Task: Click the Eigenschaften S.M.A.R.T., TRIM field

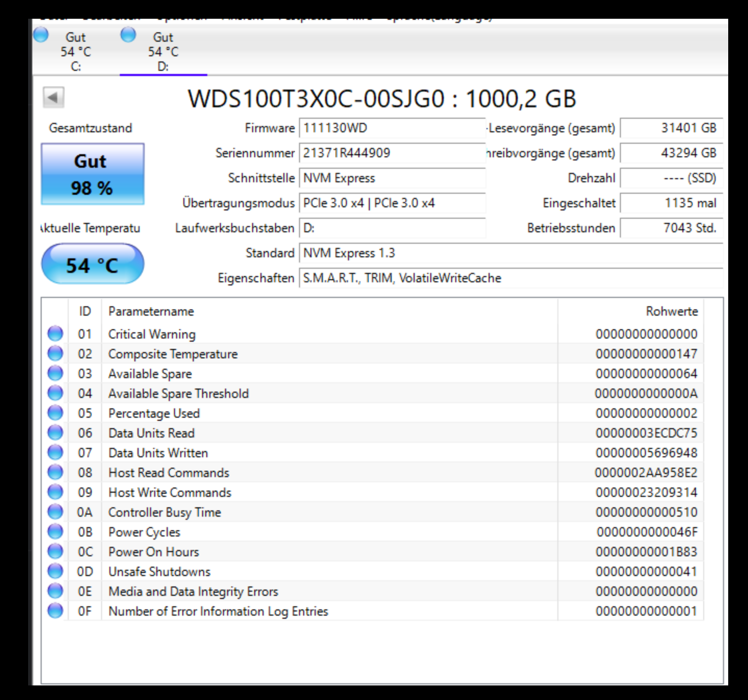Action: coord(511,278)
